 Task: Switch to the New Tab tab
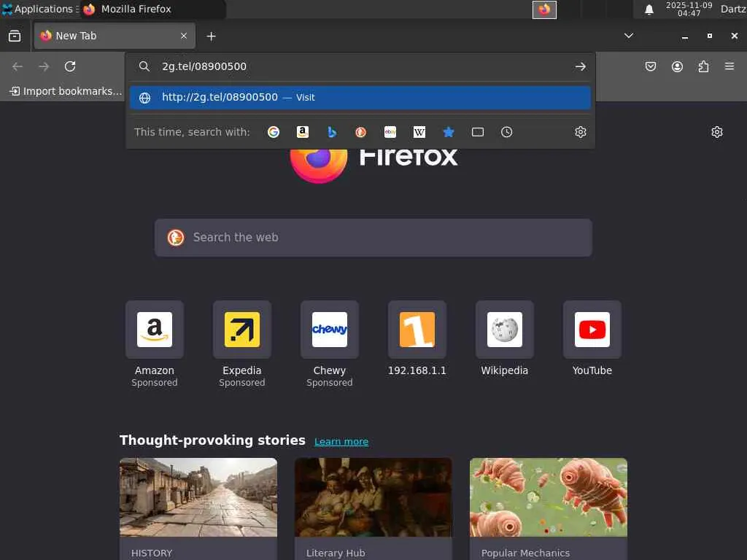click(x=115, y=36)
